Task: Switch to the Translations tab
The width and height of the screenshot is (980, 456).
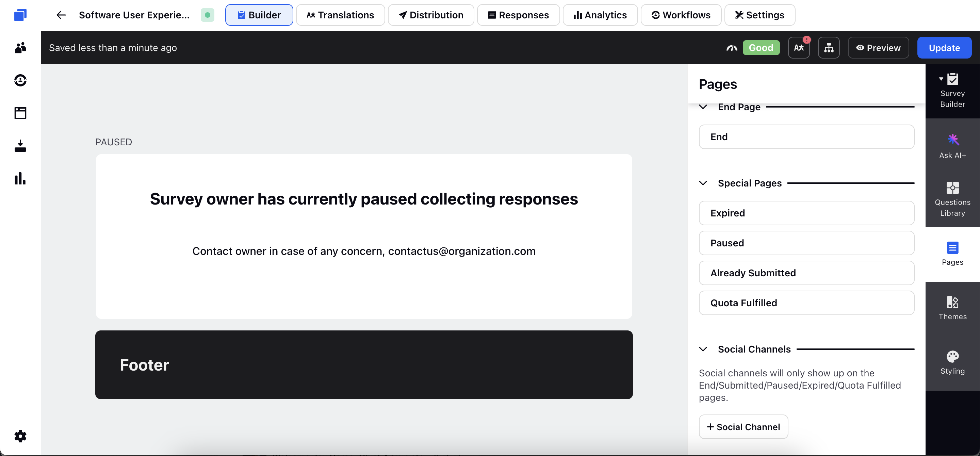Action: [340, 15]
